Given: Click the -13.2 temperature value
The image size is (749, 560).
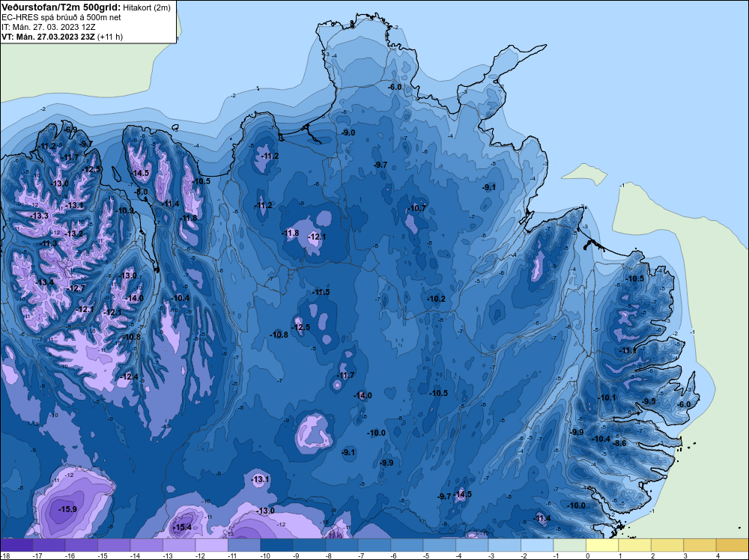Looking at the screenshot, I should pyautogui.click(x=73, y=234).
